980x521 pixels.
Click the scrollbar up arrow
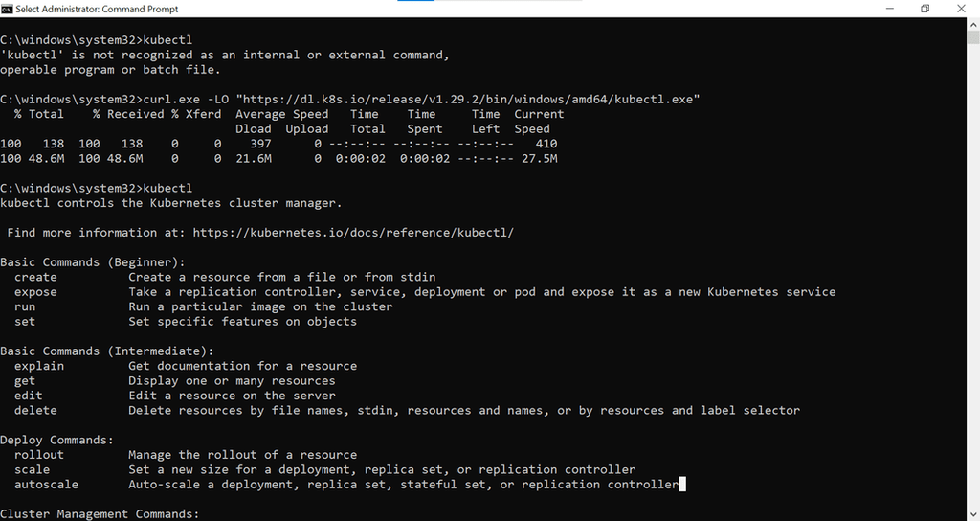pos(973,24)
